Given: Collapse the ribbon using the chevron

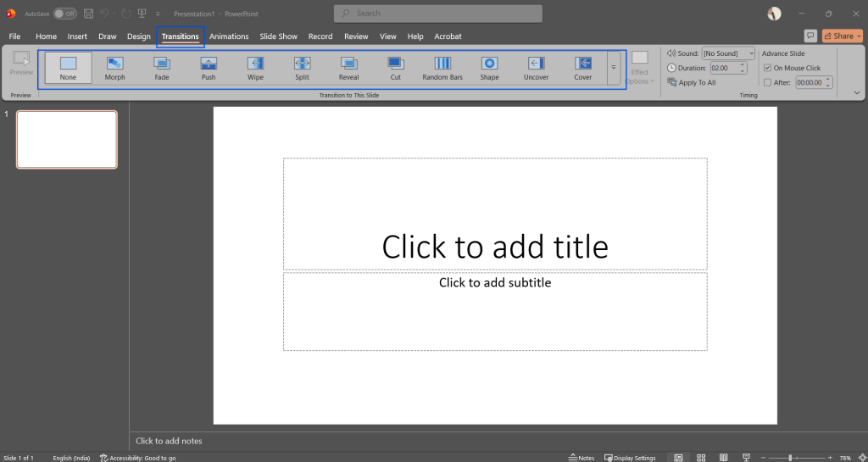Looking at the screenshot, I should coord(856,92).
